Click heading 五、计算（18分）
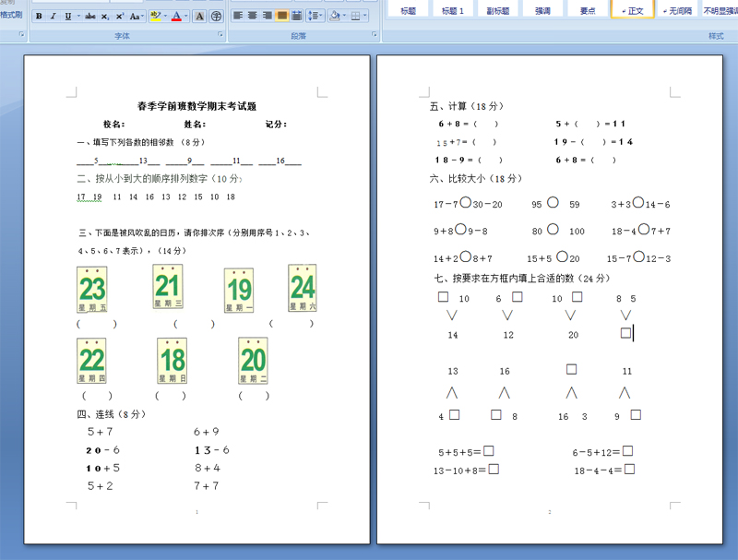 (x=467, y=106)
